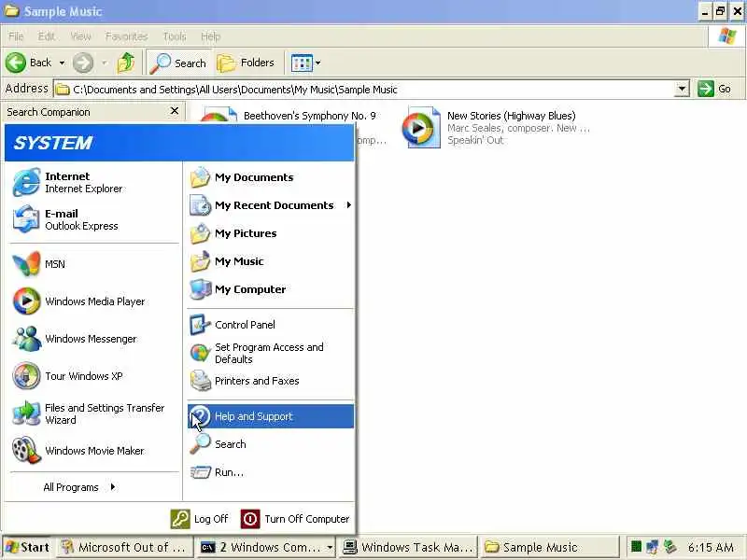Click the tray icon left of the clock
The image size is (747, 560).
coord(670,546)
